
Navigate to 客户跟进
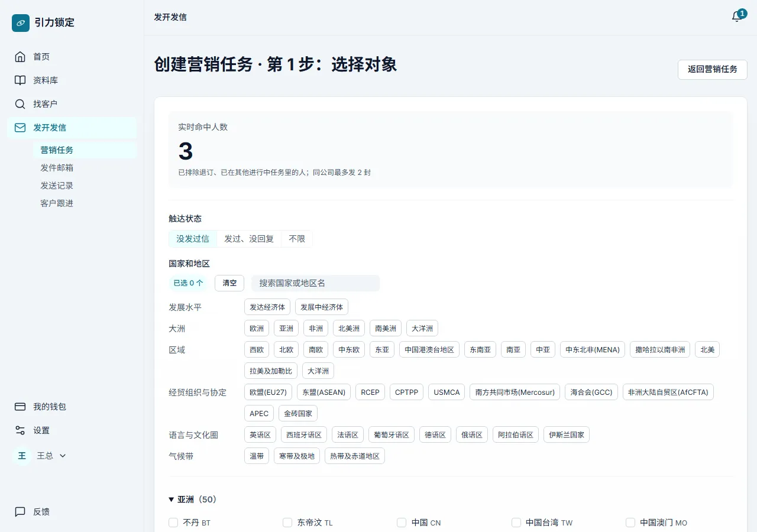click(x=86, y=203)
